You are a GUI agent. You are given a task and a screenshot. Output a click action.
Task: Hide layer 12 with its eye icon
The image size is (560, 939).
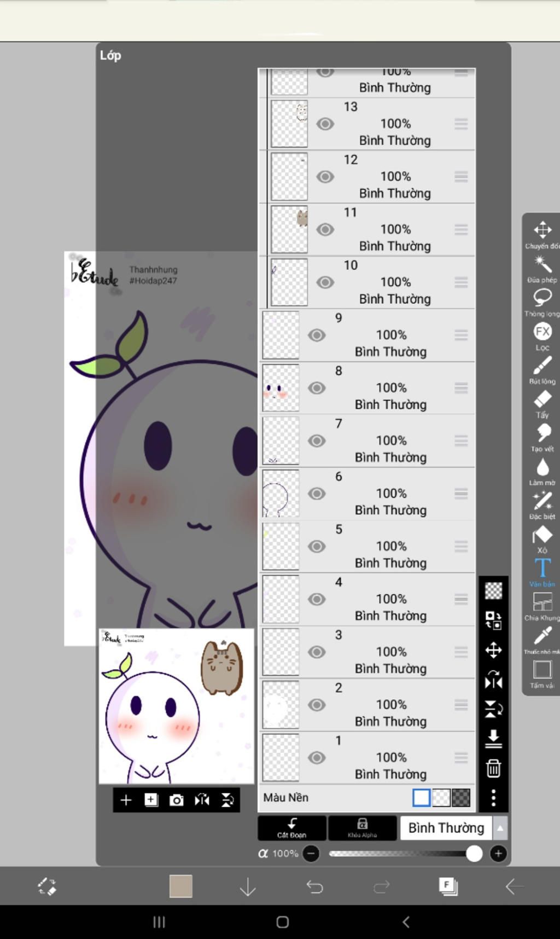pyautogui.click(x=325, y=177)
